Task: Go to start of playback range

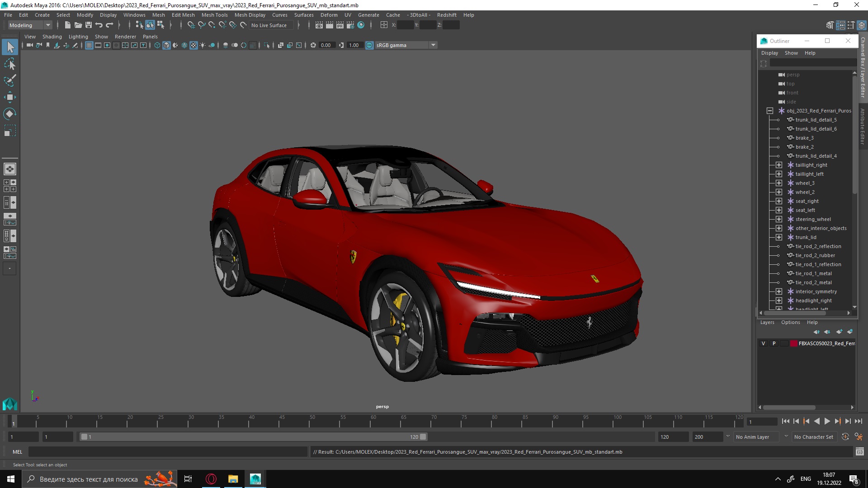Action: [785, 421]
